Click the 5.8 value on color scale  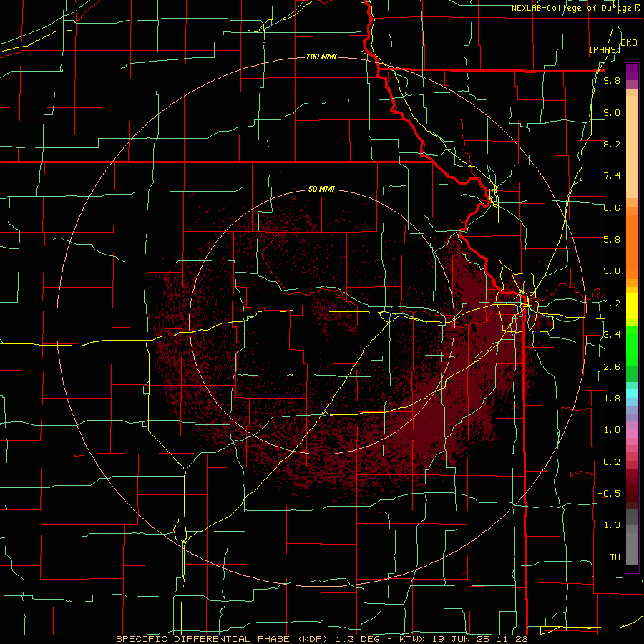coord(612,240)
